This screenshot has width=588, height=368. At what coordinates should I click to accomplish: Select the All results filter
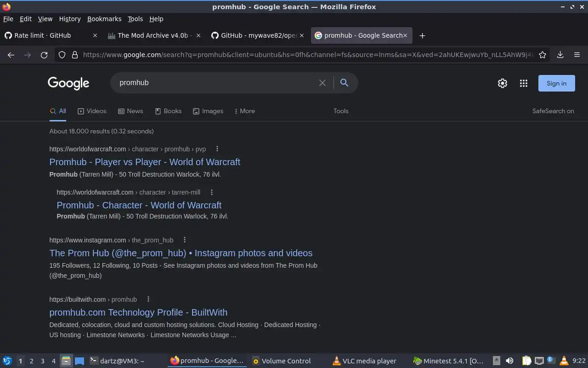(58, 111)
